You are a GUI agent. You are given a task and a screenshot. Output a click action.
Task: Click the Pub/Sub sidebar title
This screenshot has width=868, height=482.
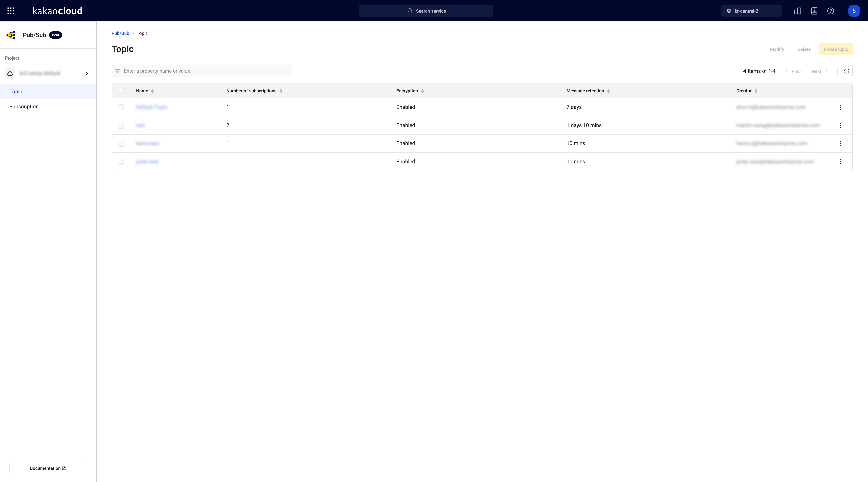point(34,35)
